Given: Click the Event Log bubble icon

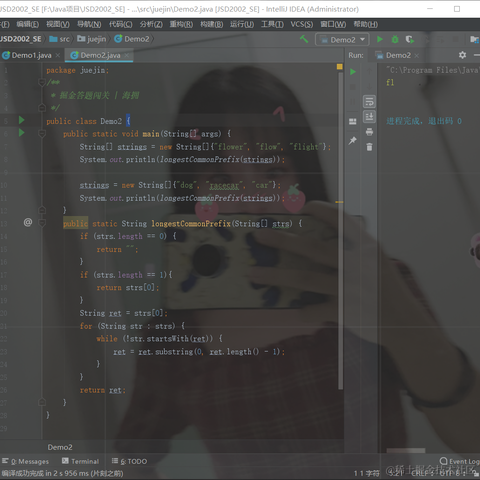Looking at the screenshot, I should [x=443, y=461].
